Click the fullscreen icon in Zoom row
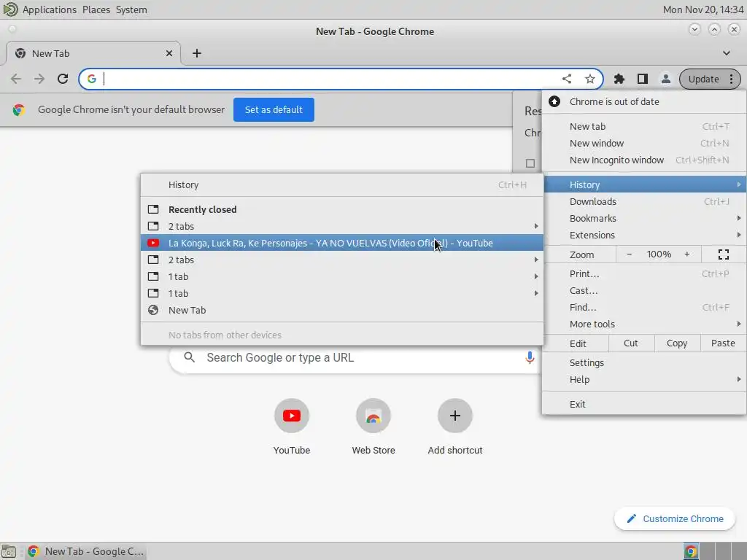Screen dimensions: 747x560 (x=723, y=254)
